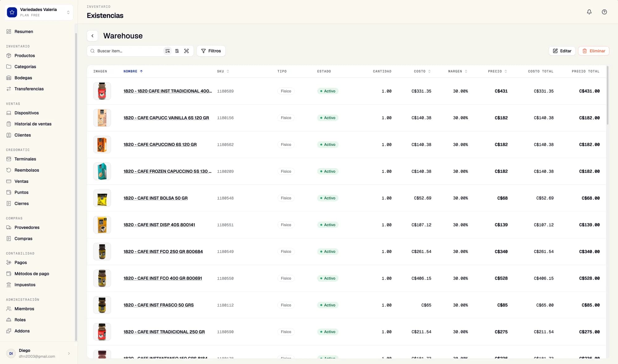The width and height of the screenshot is (618, 364).
Task: Select the binary SKU search mode icon
Action: (177, 51)
